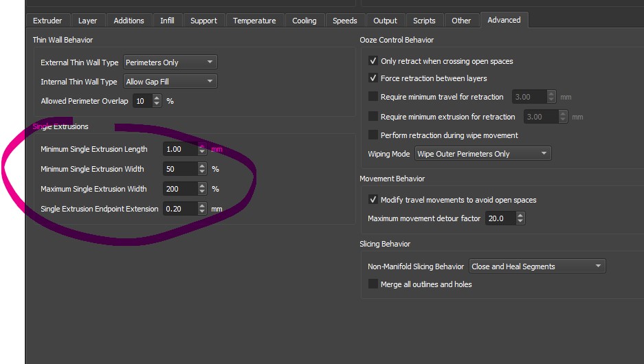Adjust Allowed Perimeter Overlap stepper arrows

157,101
